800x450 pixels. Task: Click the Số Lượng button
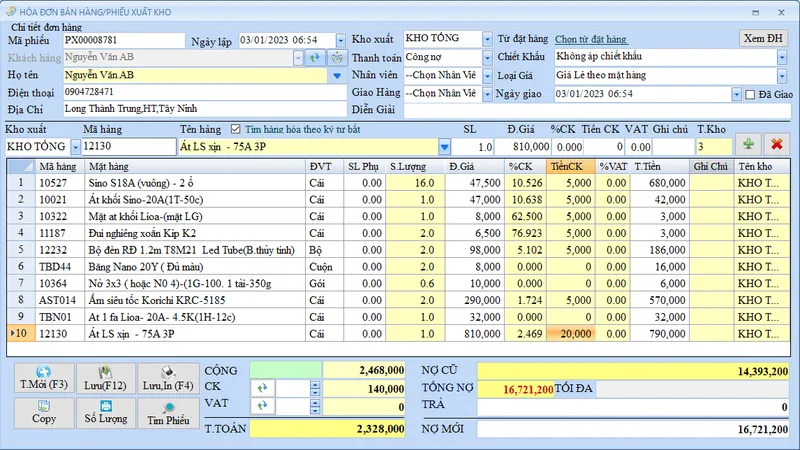coord(106,412)
